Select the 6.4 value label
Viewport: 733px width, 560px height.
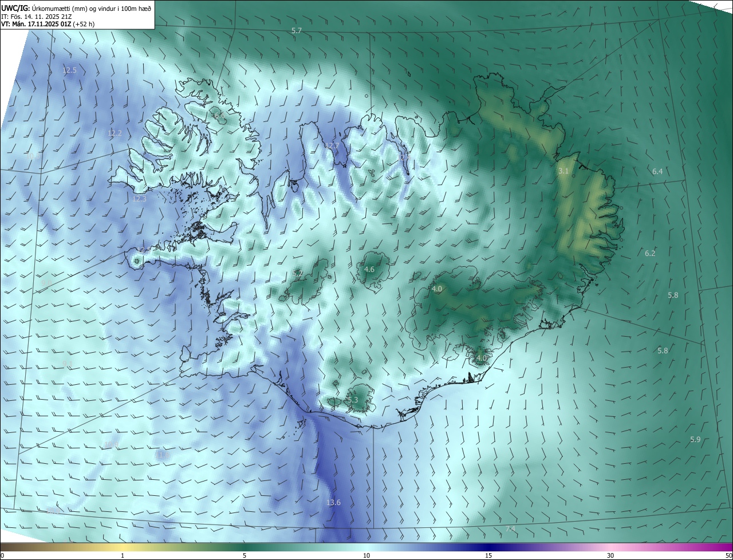[x=657, y=171]
